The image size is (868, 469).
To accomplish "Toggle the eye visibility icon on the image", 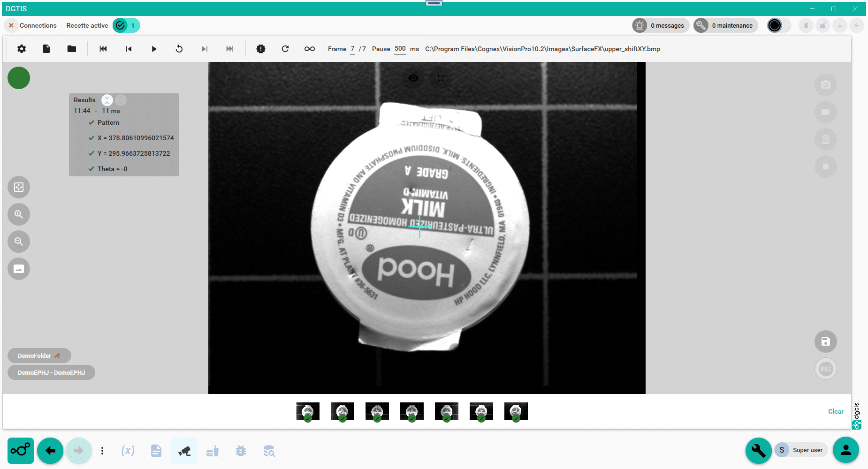I will click(x=413, y=78).
